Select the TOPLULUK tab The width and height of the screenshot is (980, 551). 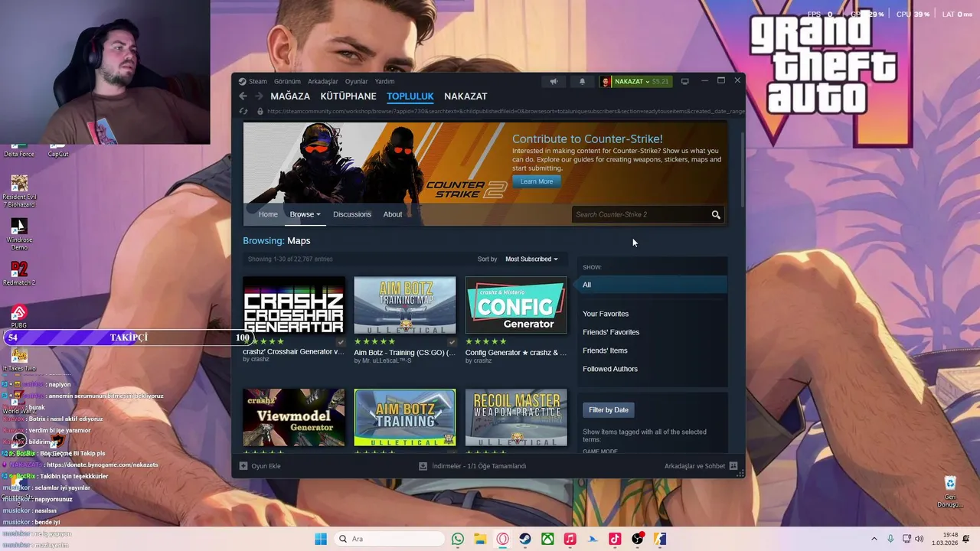[410, 96]
